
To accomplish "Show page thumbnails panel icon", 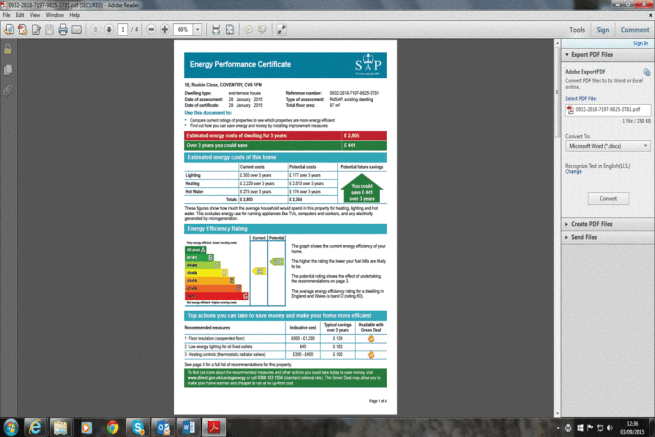I will coord(8,69).
